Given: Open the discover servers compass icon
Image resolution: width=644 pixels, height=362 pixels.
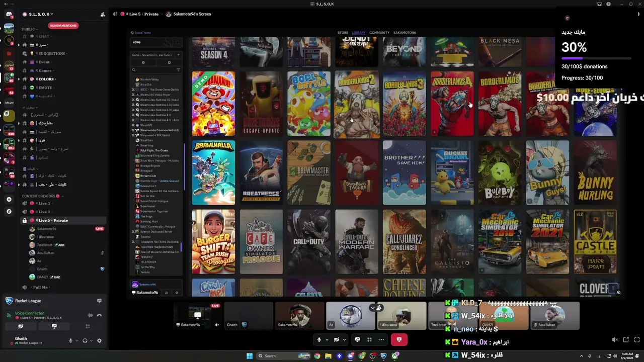Looking at the screenshot, I should (x=9, y=212).
